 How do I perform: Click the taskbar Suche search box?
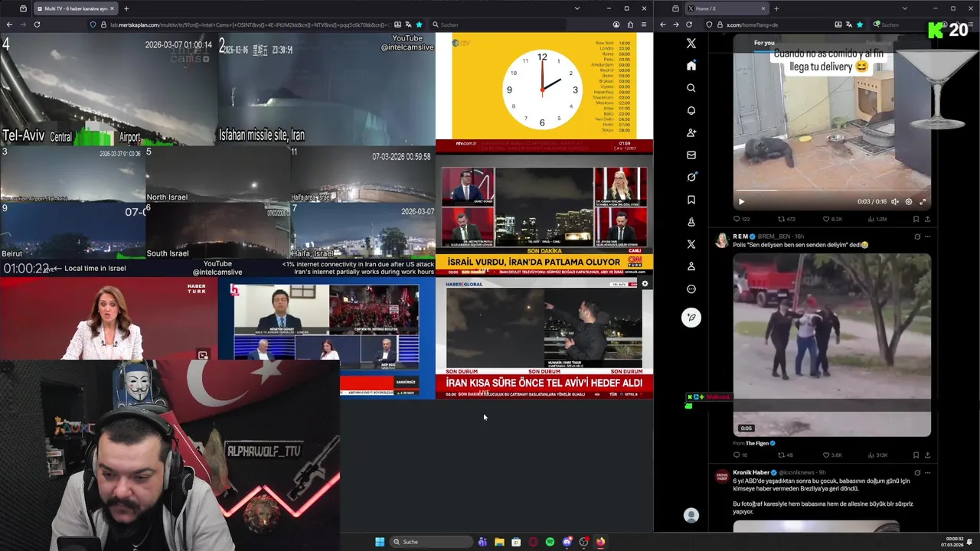pyautogui.click(x=432, y=542)
